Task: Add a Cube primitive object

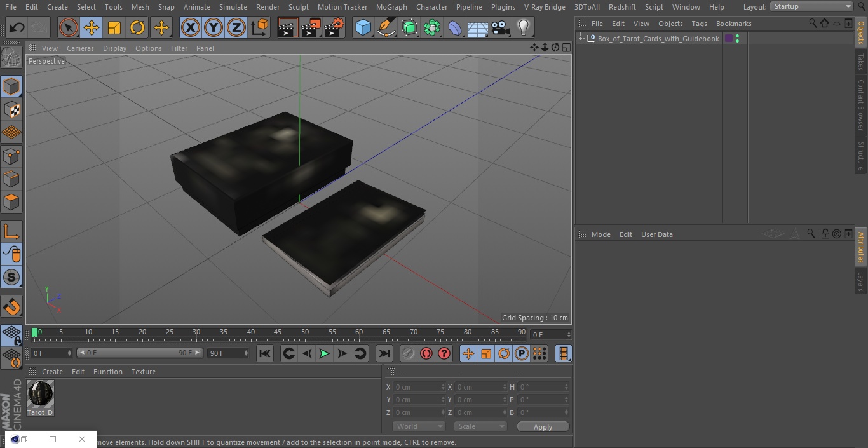Action: pyautogui.click(x=363, y=27)
